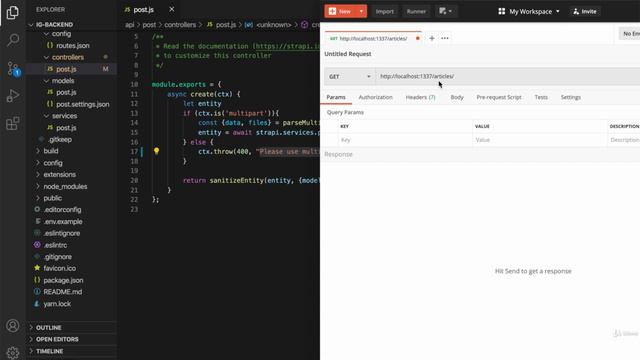Click the Postman new window toolbar icon
This screenshot has width=640, height=360.
tap(445, 11)
